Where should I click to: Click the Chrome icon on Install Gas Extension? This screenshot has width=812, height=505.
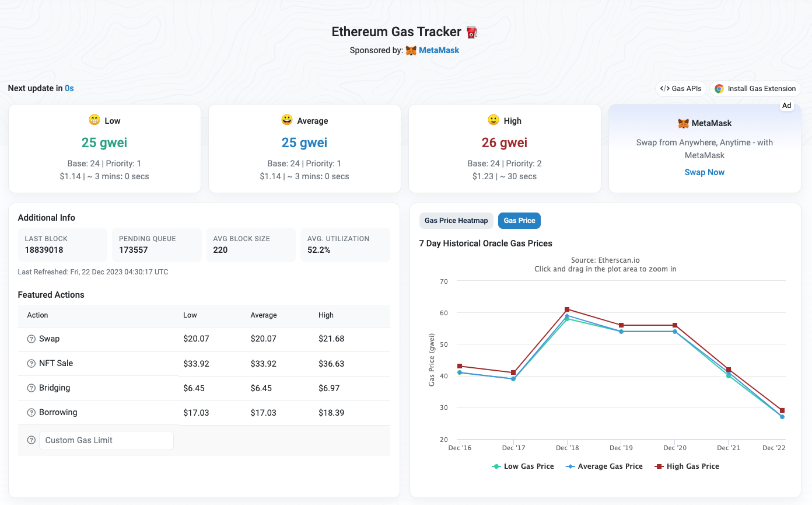[x=719, y=89]
